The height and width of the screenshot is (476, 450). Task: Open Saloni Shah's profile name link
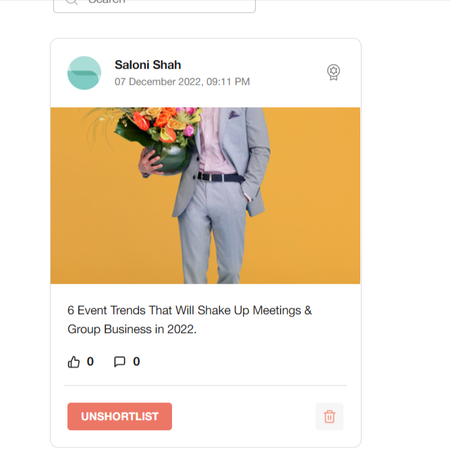click(x=148, y=65)
